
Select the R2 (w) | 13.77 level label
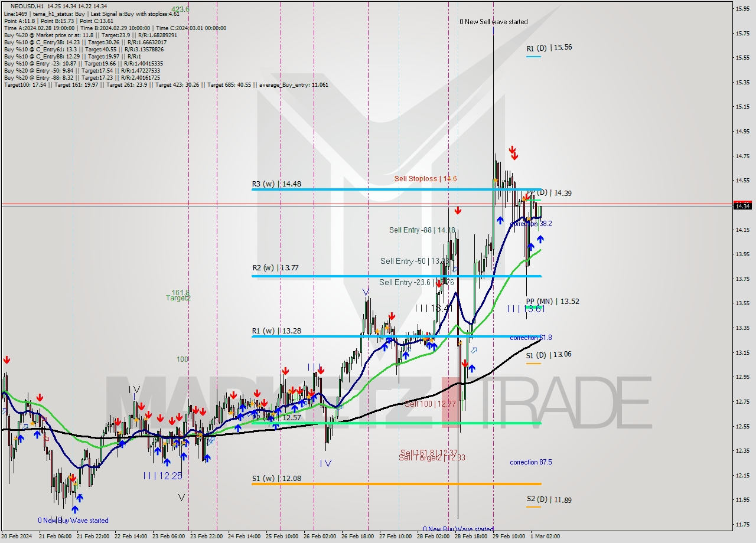[275, 268]
